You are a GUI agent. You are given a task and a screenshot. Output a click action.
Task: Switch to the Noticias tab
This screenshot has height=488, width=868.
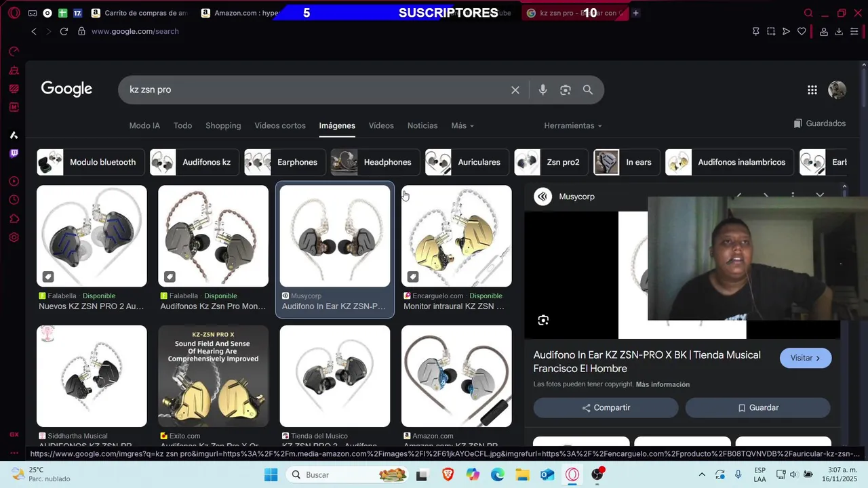tap(422, 125)
